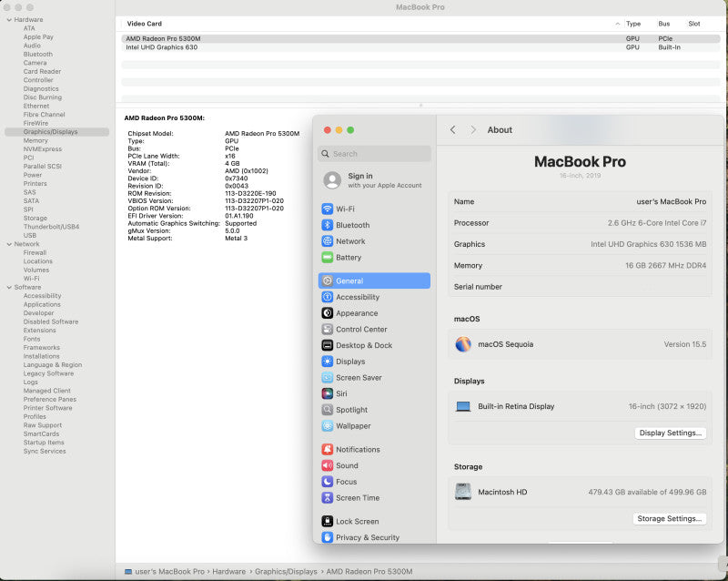This screenshot has width=728, height=581.
Task: Click the General gear icon in sidebar
Action: (328, 280)
